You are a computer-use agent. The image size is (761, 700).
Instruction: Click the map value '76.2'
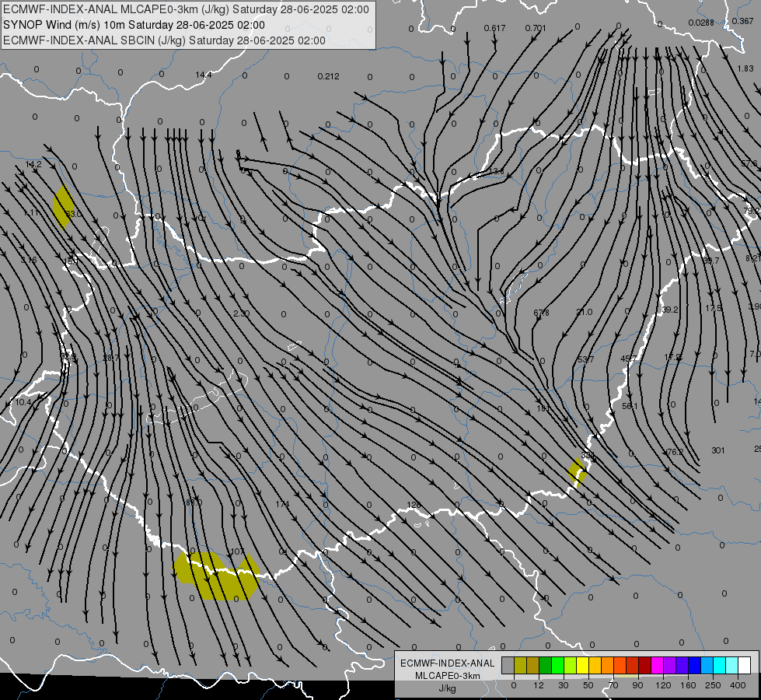click(675, 452)
